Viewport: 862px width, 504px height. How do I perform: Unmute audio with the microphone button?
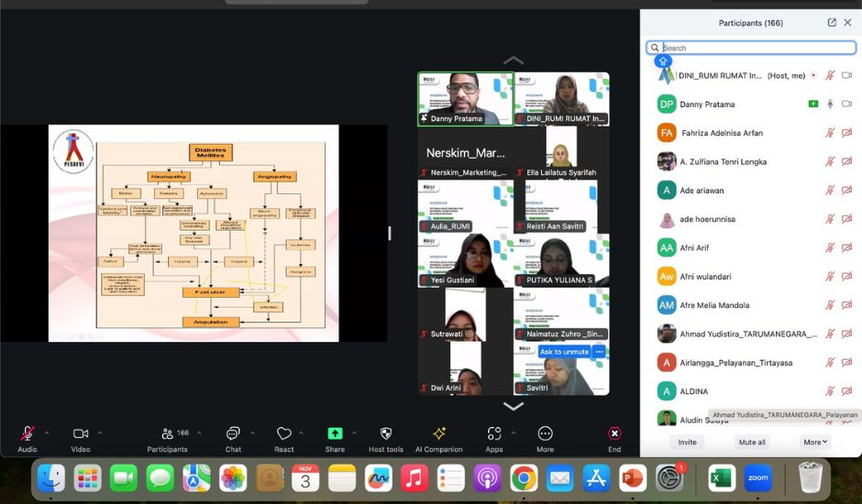click(x=28, y=433)
